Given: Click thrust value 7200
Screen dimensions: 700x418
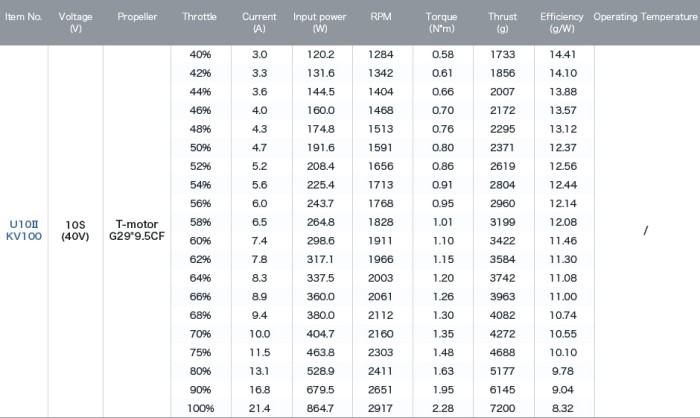Looking at the screenshot, I should tap(503, 408).
